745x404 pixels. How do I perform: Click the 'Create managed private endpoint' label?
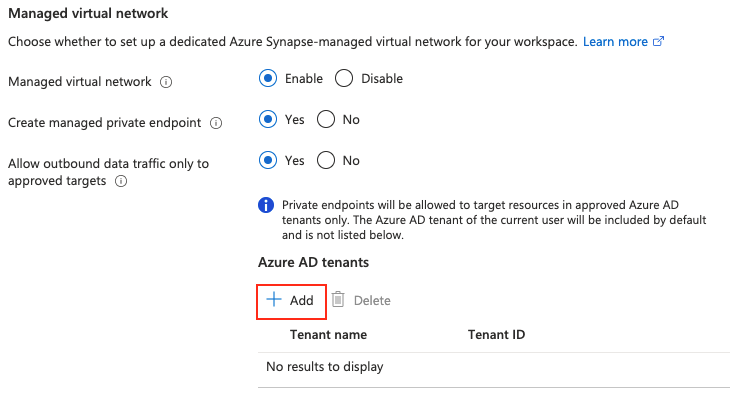(105, 123)
